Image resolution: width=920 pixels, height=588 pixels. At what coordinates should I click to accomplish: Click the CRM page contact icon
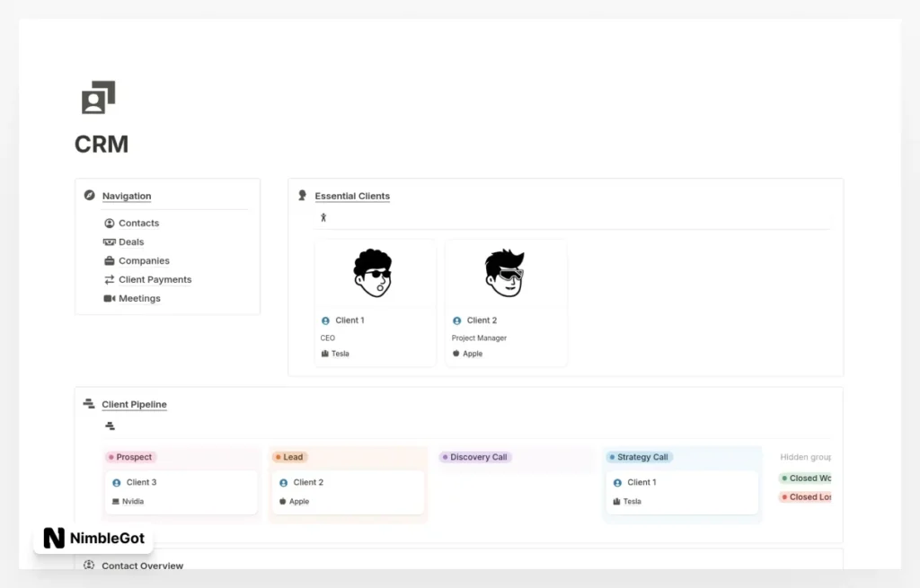99,98
